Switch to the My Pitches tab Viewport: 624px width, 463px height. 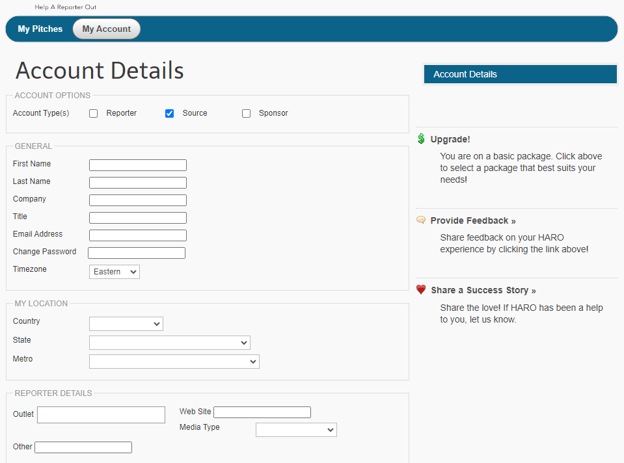[40, 29]
